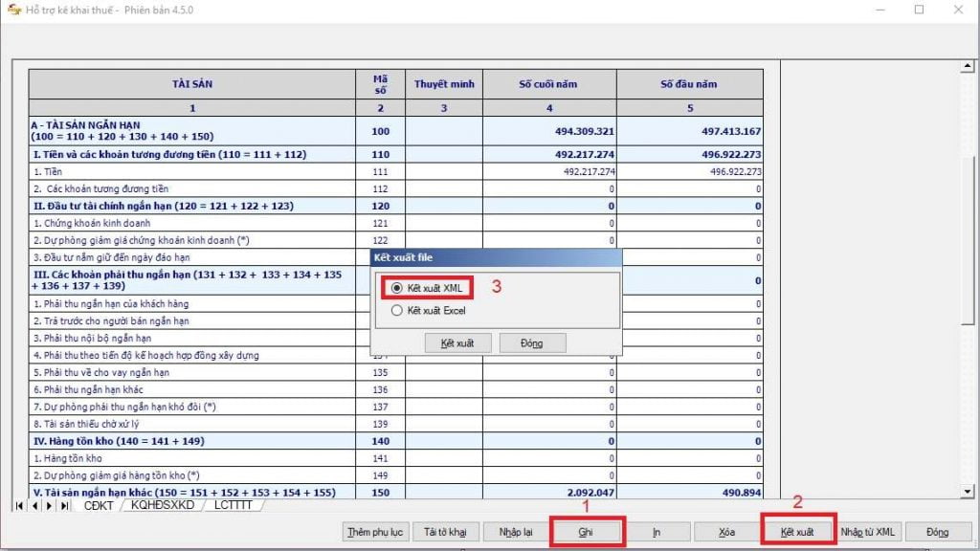Minimize the Hỗ trợ kê khai thuế window
The width and height of the screenshot is (980, 551).
(x=880, y=10)
